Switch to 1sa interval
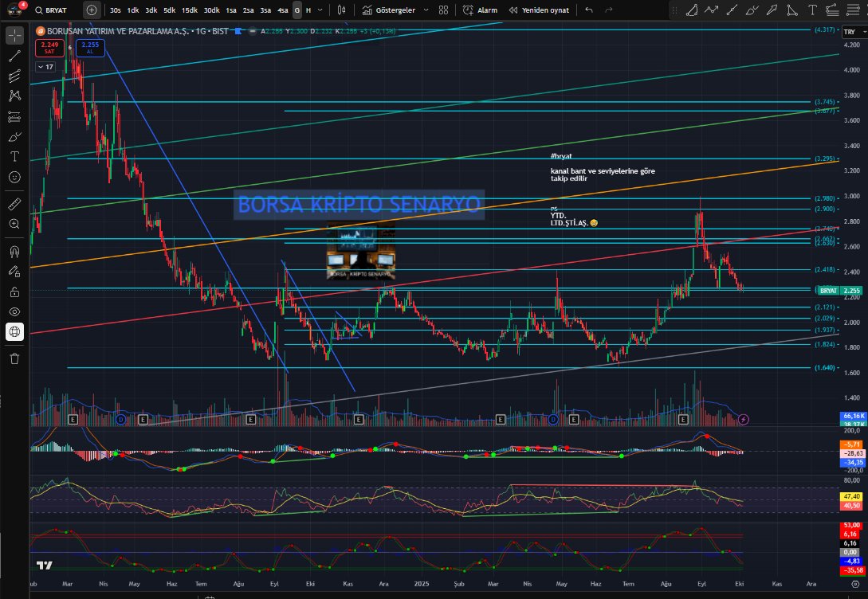The width and height of the screenshot is (868, 599). [231, 10]
